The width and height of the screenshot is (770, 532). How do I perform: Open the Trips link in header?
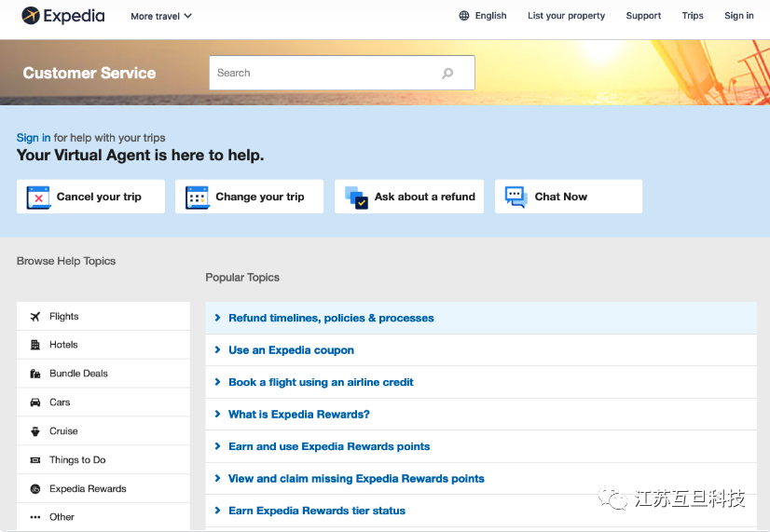point(693,16)
